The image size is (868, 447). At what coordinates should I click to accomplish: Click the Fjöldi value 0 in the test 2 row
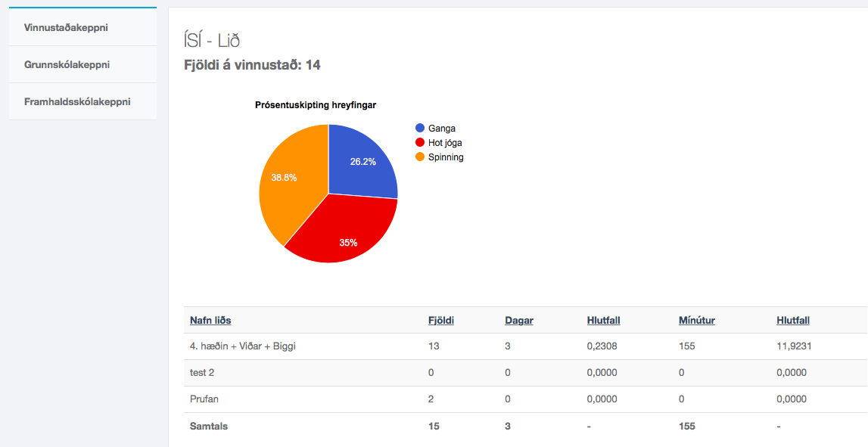coord(431,373)
